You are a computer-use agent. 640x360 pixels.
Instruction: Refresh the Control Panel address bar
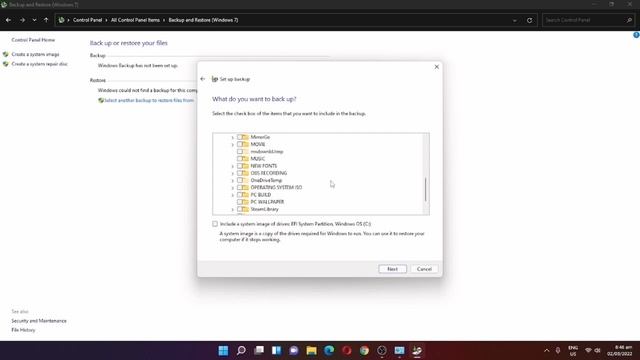tap(529, 20)
